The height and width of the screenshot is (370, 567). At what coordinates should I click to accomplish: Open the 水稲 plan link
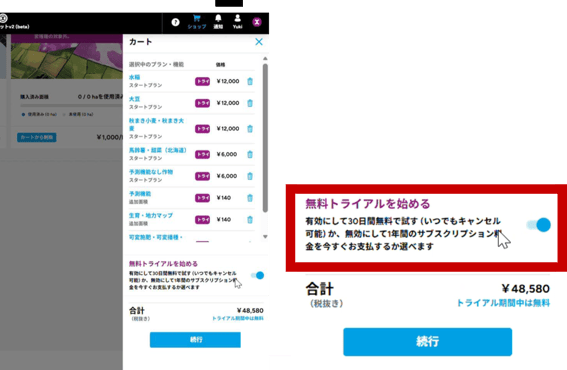point(135,77)
